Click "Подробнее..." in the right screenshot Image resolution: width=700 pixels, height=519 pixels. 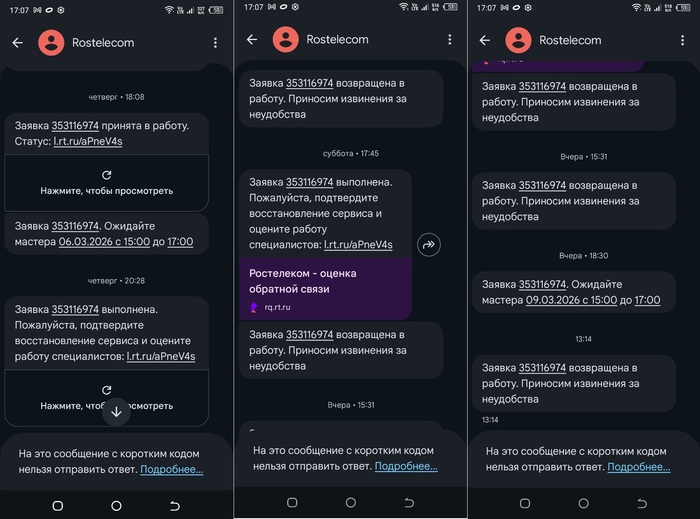(638, 467)
